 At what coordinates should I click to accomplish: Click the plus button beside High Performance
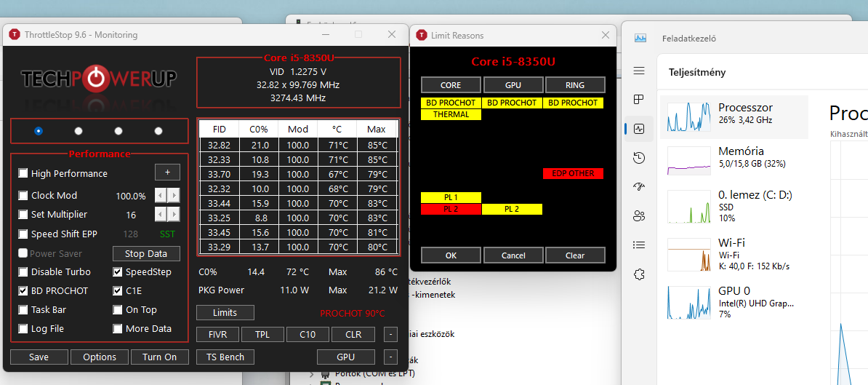(167, 172)
